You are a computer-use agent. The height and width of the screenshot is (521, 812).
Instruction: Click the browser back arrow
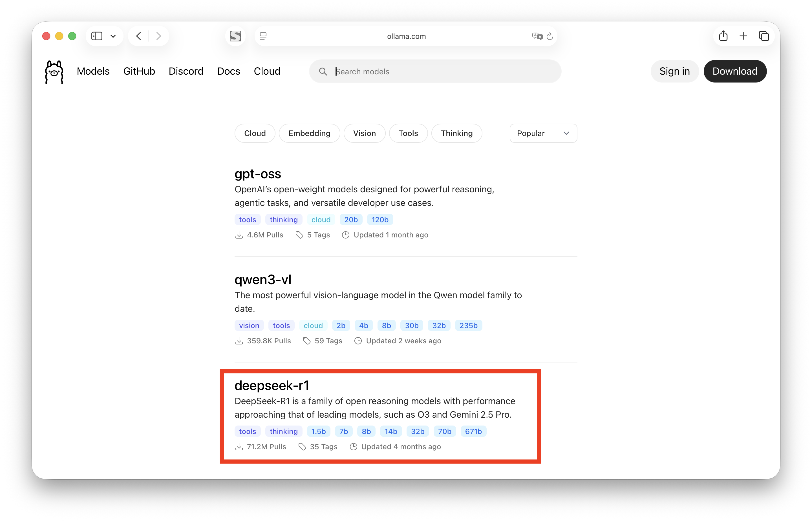pyautogui.click(x=138, y=36)
